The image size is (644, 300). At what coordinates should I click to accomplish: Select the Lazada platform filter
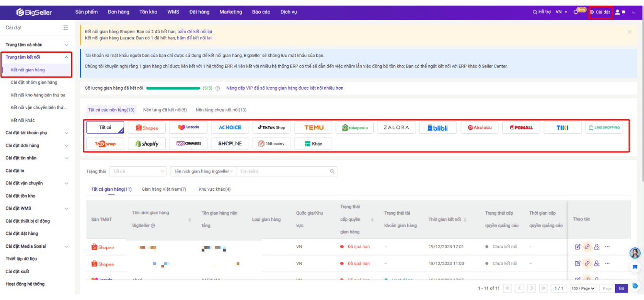[x=188, y=127]
